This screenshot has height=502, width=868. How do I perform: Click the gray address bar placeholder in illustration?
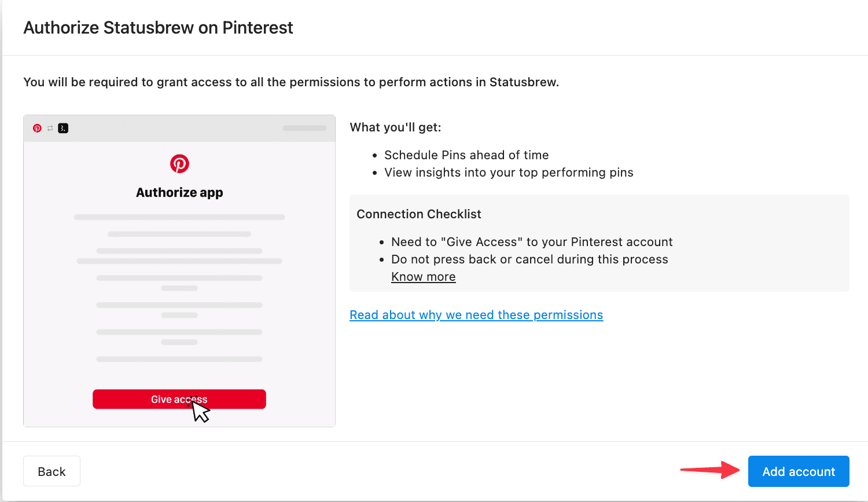pyautogui.click(x=304, y=128)
